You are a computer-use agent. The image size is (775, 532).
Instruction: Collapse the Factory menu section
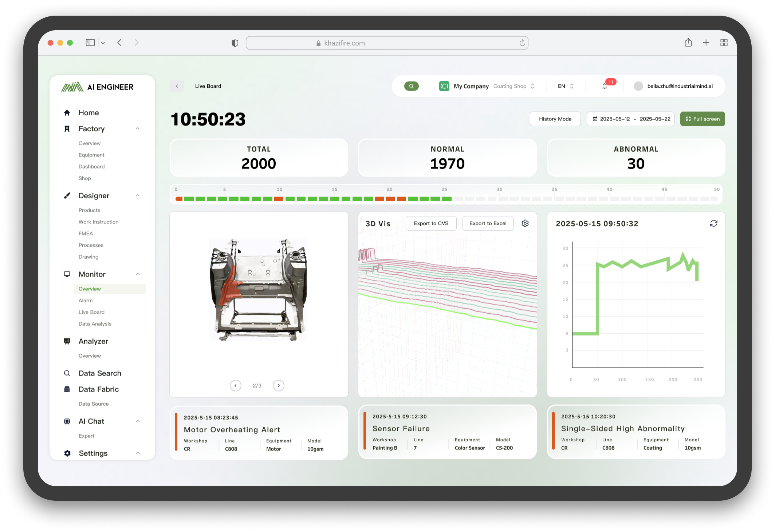[138, 129]
